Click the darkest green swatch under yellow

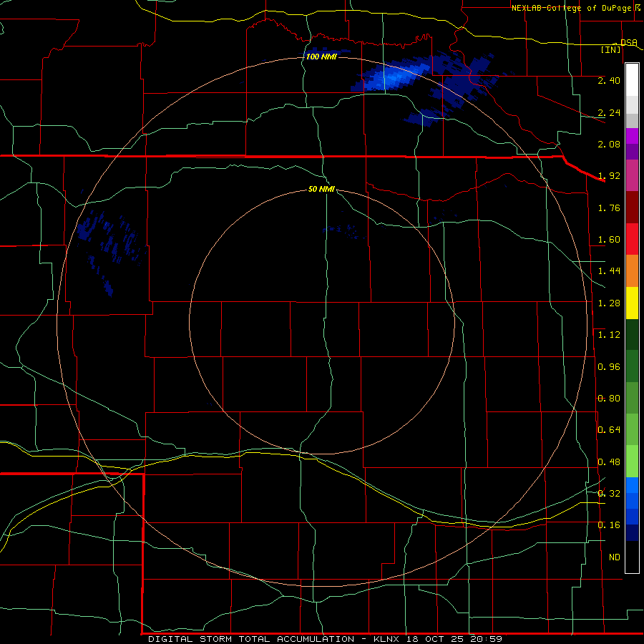click(632, 334)
